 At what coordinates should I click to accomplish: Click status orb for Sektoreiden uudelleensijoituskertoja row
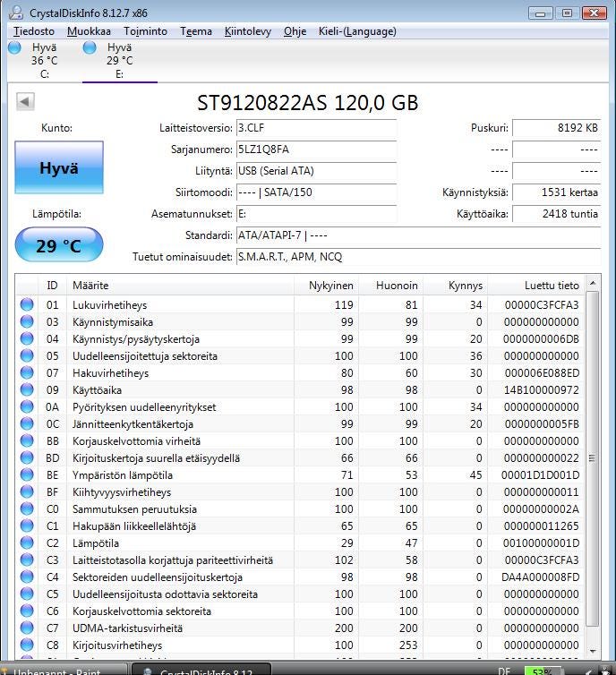coord(27,577)
